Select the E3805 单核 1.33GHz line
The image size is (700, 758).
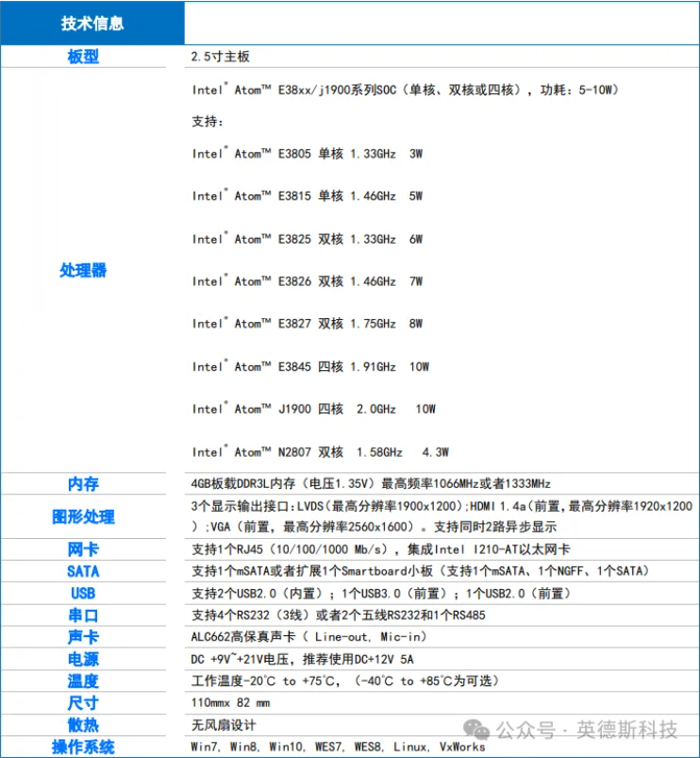click(308, 154)
